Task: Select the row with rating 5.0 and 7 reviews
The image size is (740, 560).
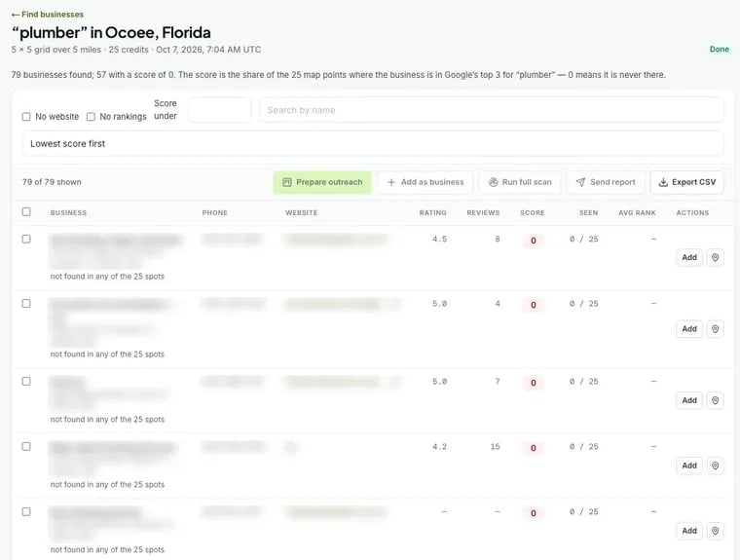Action: pos(26,381)
